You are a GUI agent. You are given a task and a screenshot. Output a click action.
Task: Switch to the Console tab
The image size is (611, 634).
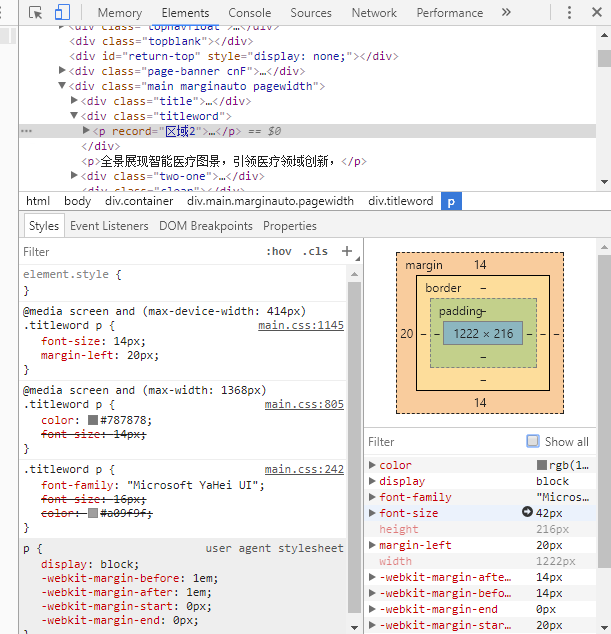tap(249, 13)
